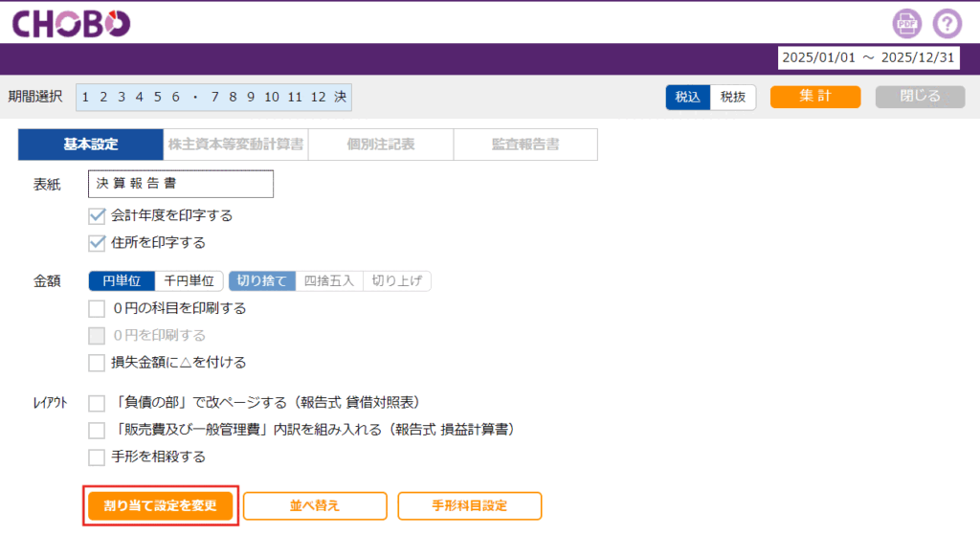Click the 集計 button
This screenshot has width=980, height=535.
pyautogui.click(x=815, y=97)
